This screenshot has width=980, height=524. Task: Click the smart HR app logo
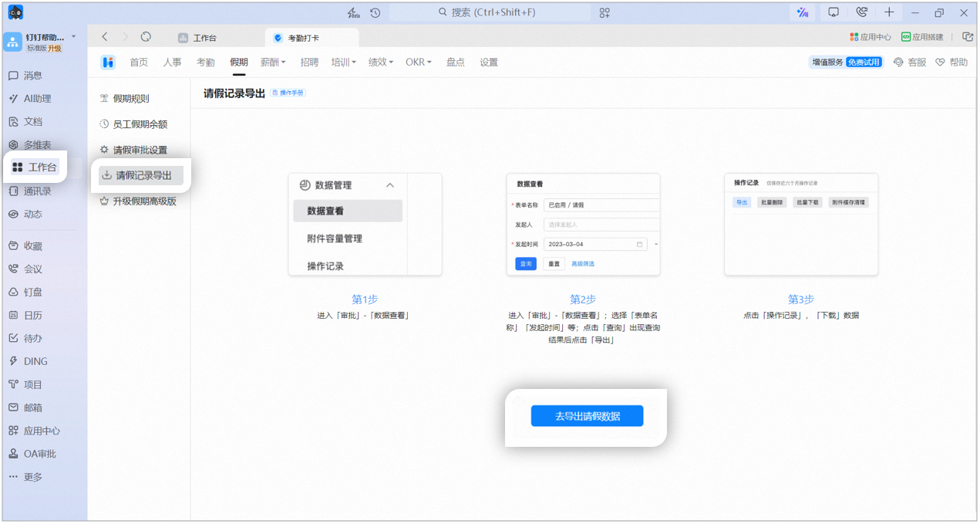(x=108, y=63)
